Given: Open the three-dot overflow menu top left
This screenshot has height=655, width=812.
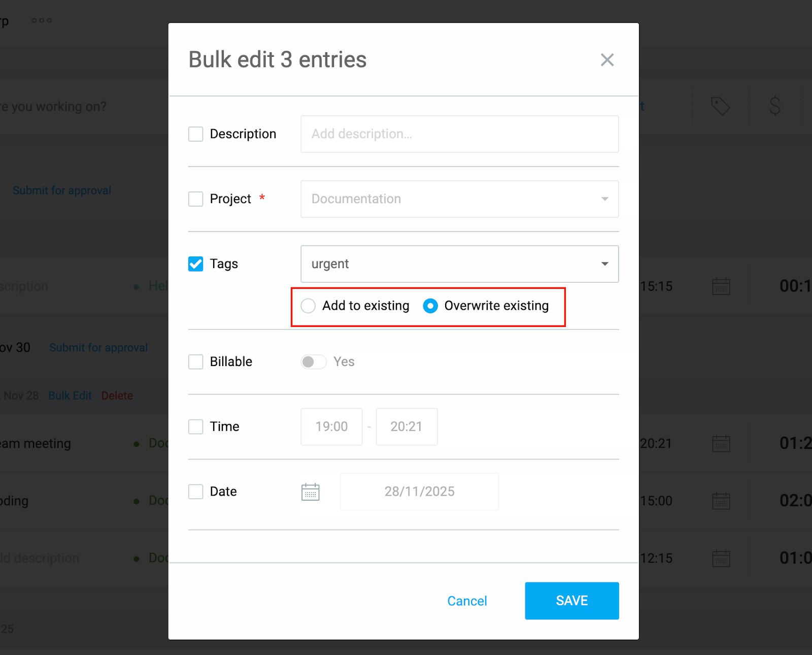Looking at the screenshot, I should coord(41,20).
